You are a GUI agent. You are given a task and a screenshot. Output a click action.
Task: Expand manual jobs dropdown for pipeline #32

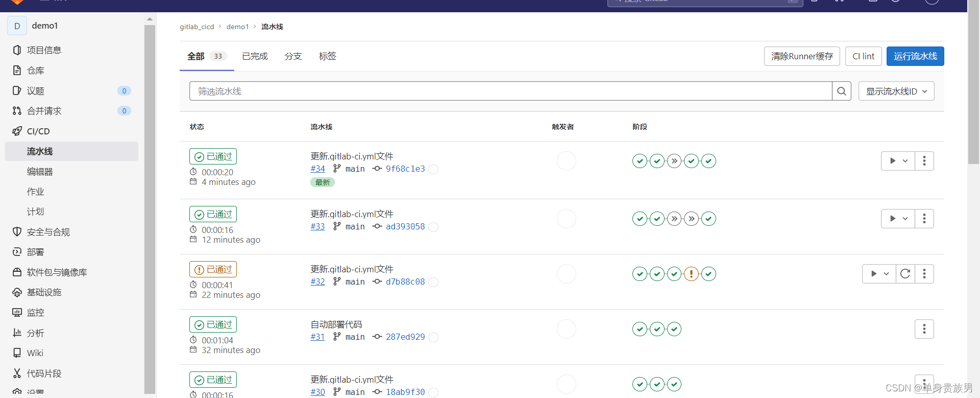(x=879, y=274)
